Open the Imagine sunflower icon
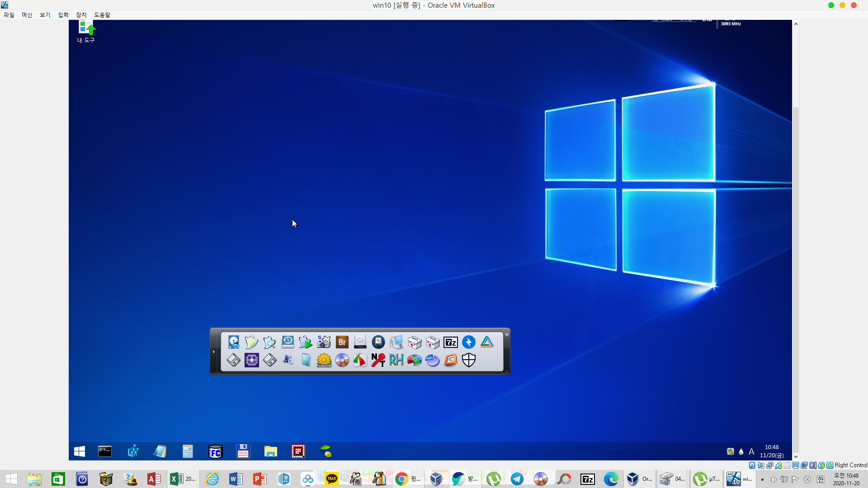 point(324,360)
